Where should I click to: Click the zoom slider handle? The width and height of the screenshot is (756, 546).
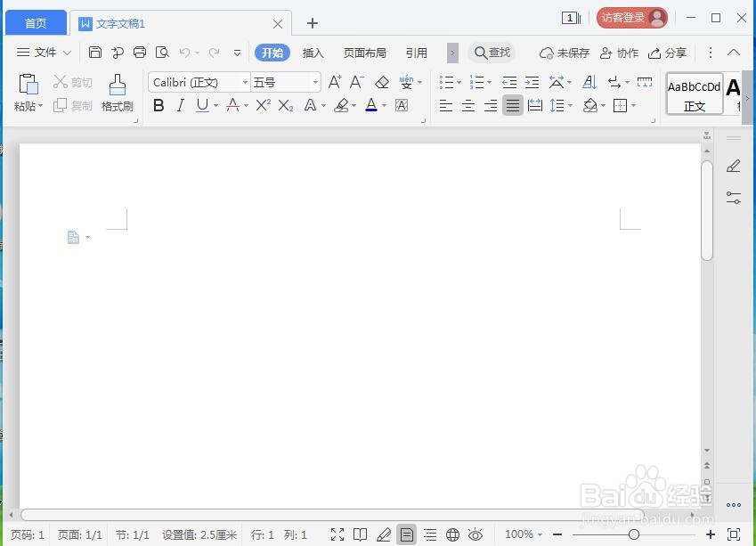634,534
